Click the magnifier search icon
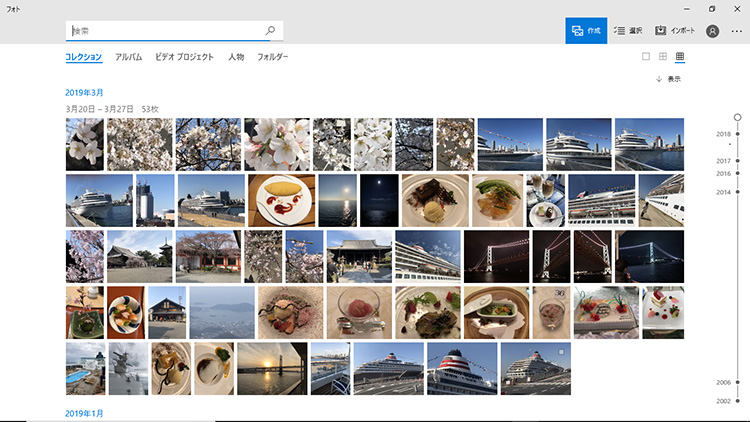Image resolution: width=750 pixels, height=422 pixels. (270, 31)
